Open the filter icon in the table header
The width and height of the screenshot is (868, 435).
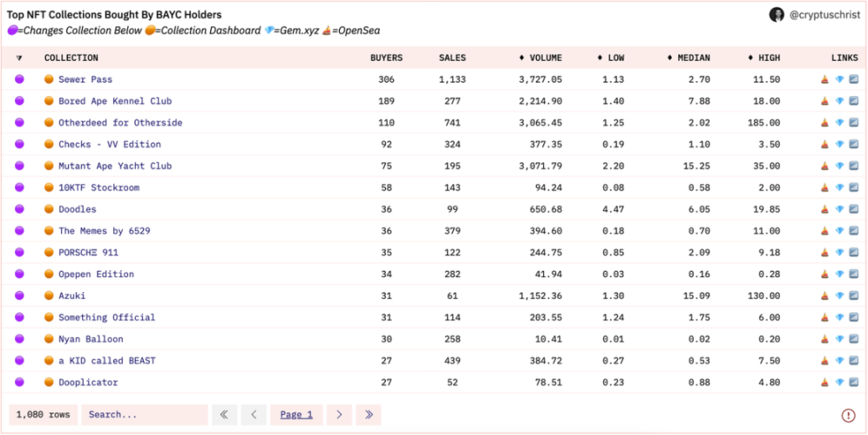[19, 58]
